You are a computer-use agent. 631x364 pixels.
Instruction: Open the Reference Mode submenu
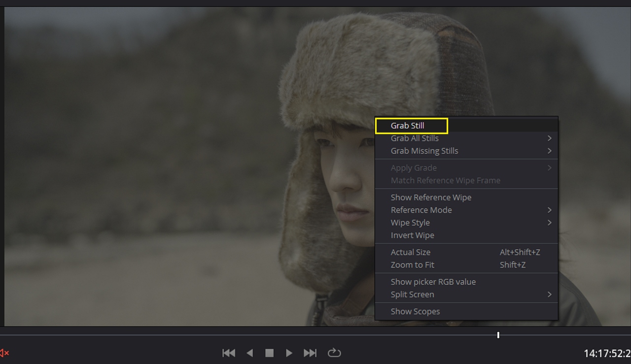466,210
